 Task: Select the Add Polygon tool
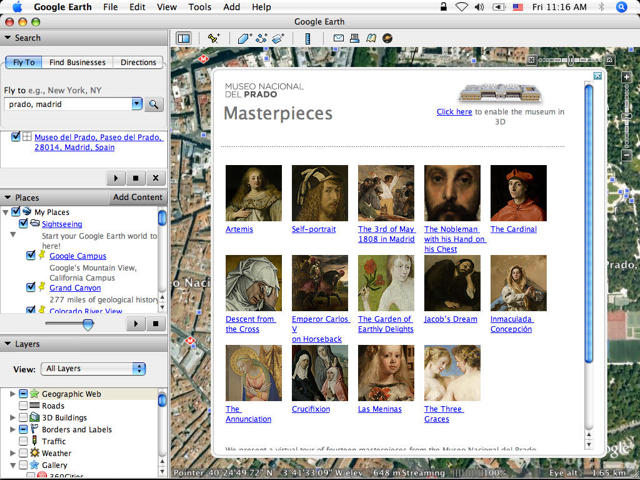pyautogui.click(x=245, y=38)
